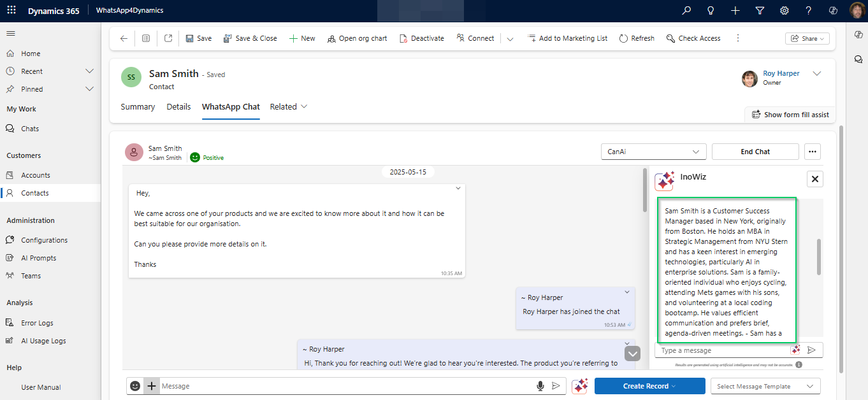Collapse the site map hamburger menu
Screen dimensions: 868x400
point(11,33)
